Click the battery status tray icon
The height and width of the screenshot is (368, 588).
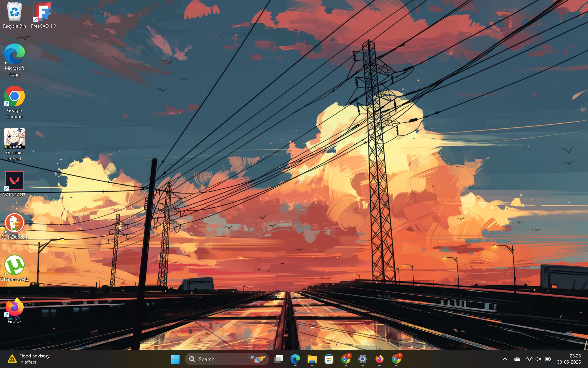548,359
